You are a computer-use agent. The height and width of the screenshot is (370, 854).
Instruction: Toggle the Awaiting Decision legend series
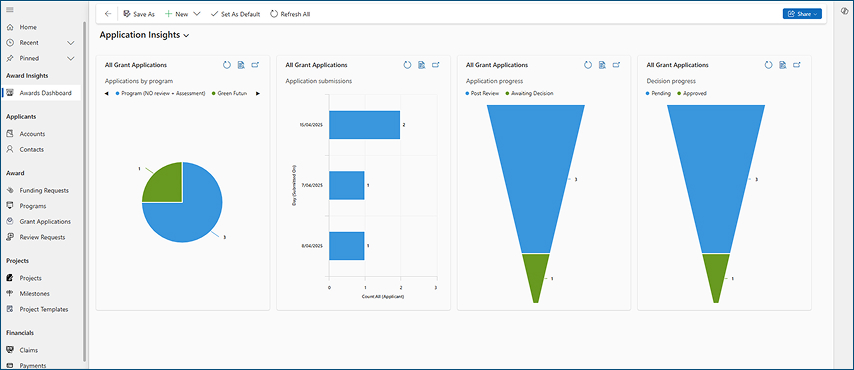click(529, 93)
